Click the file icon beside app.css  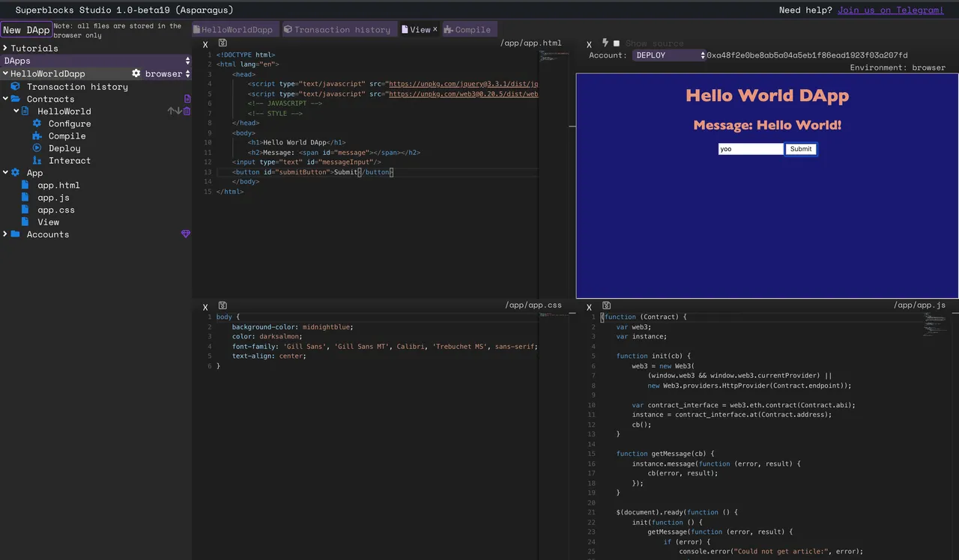[25, 210]
